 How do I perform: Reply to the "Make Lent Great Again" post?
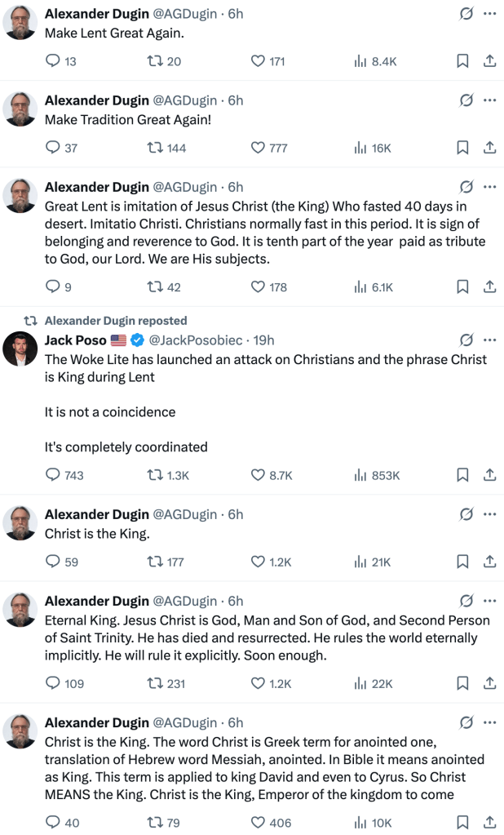coord(53,60)
